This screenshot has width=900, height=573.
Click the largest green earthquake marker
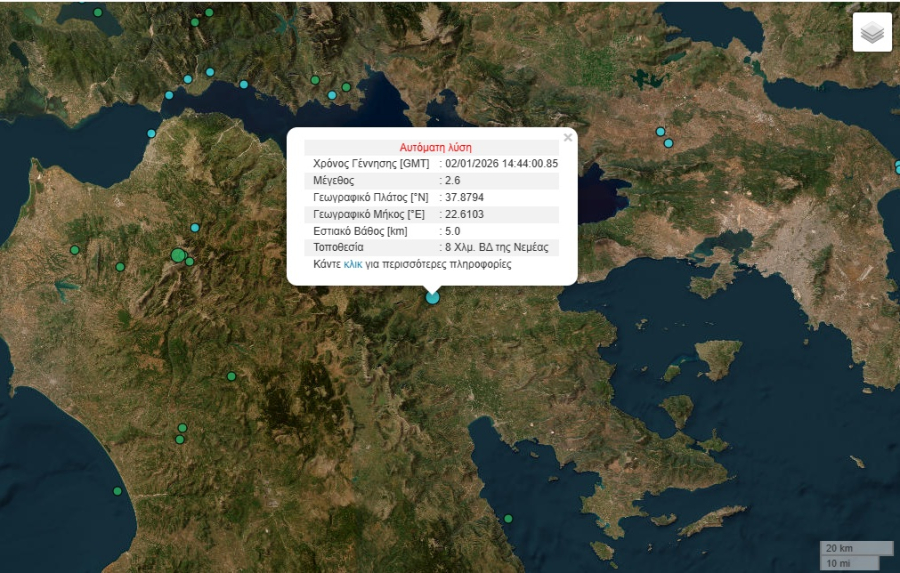pyautogui.click(x=178, y=256)
